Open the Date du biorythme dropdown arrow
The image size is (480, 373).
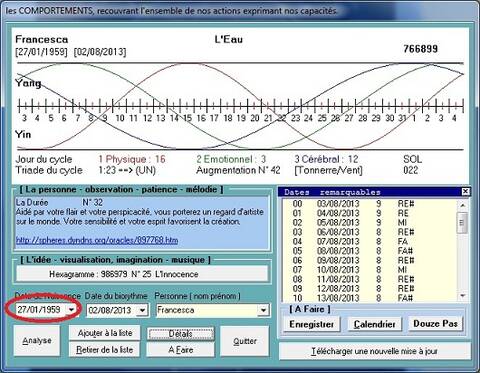pyautogui.click(x=142, y=310)
